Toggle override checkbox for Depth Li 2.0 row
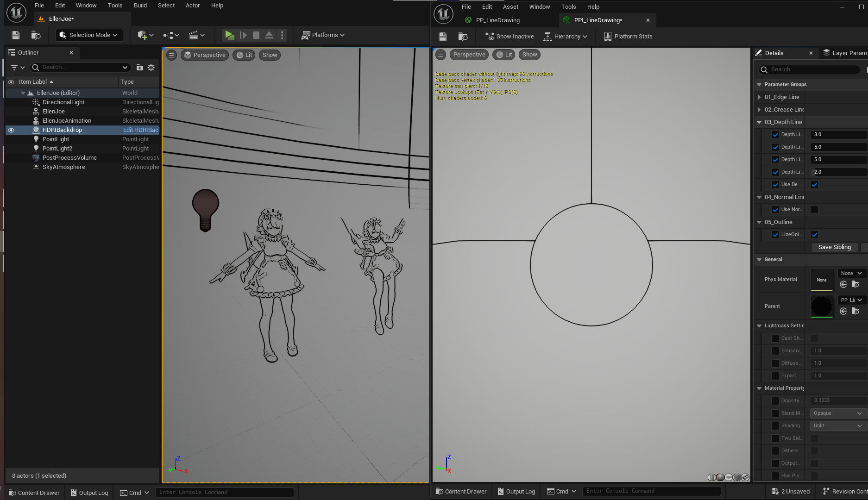The image size is (868, 500). (x=775, y=172)
